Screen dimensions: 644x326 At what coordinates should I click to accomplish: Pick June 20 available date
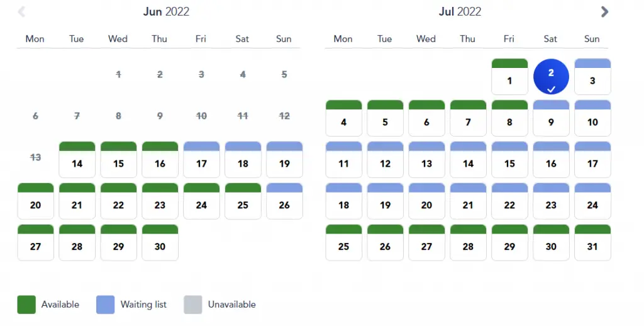click(35, 201)
